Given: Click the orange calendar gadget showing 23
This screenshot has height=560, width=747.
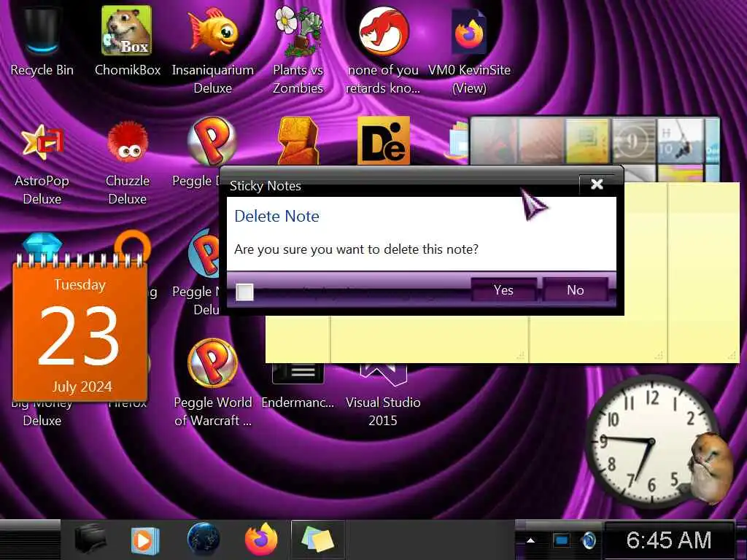Looking at the screenshot, I should coord(80,329).
